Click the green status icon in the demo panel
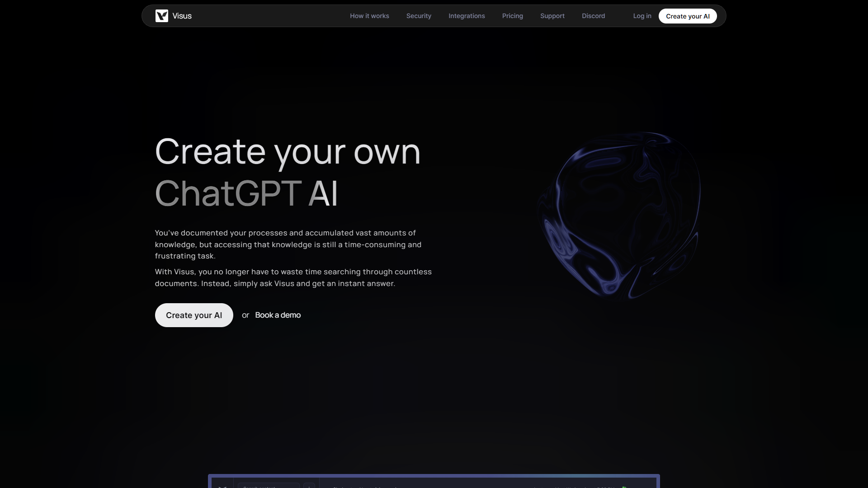The image size is (868, 488). point(624,487)
